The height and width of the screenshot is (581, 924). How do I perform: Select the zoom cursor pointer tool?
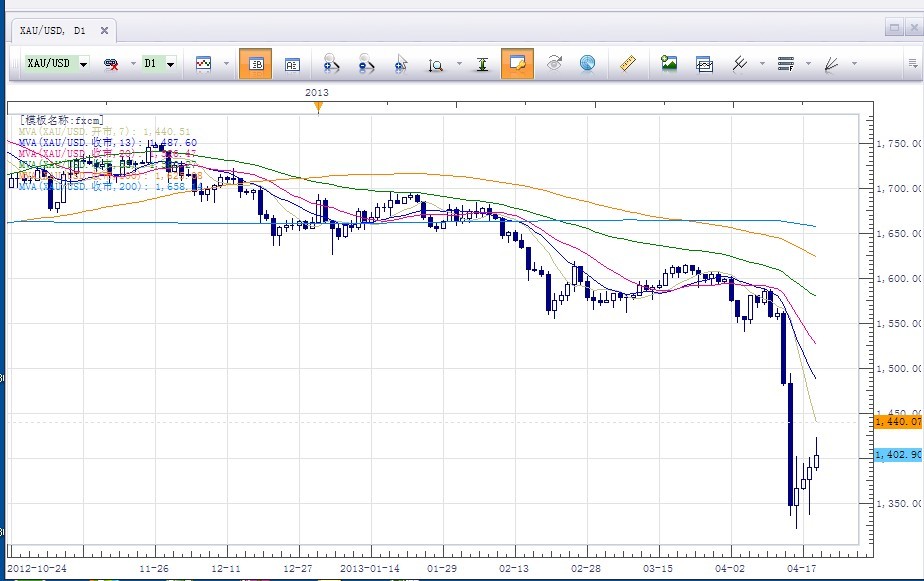click(x=401, y=64)
